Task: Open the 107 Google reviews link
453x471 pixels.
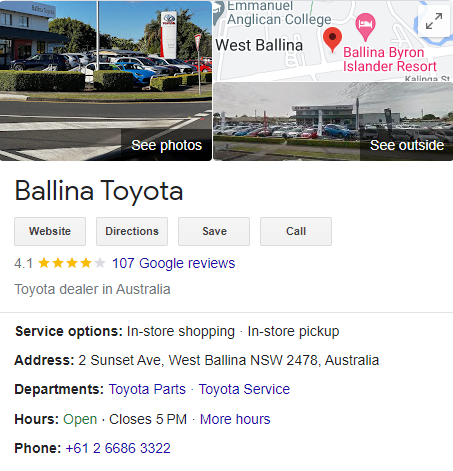Action: point(174,263)
